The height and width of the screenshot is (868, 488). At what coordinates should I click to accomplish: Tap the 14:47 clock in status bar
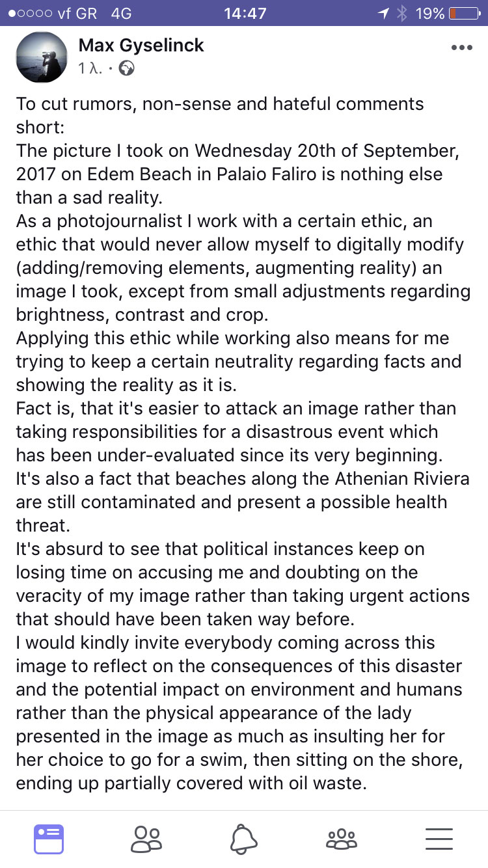245,13
